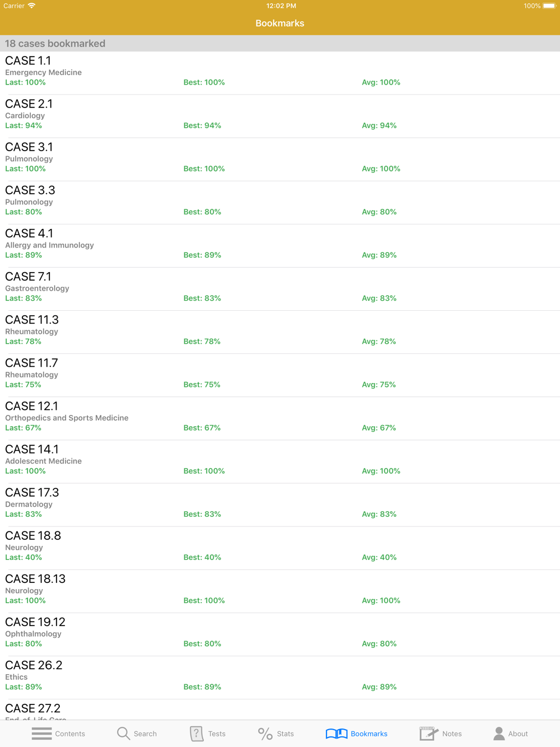Switch to the Stats tab label
Viewport: 560px width, 747px height.
[285, 734]
